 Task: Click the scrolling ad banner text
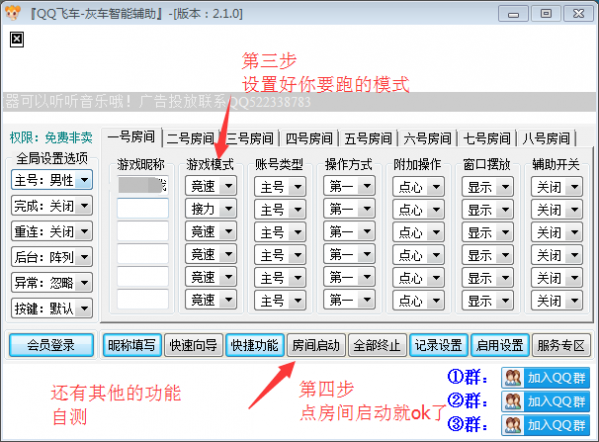click(x=157, y=102)
